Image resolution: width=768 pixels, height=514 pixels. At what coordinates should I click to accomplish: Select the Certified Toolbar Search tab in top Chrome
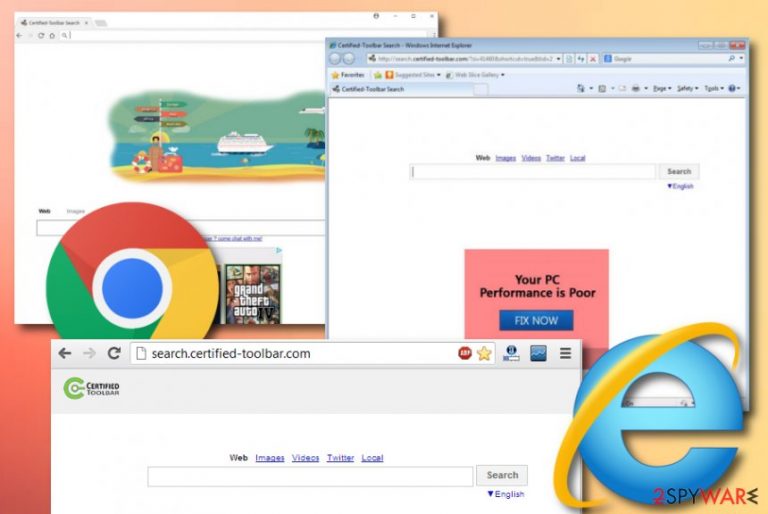point(55,23)
